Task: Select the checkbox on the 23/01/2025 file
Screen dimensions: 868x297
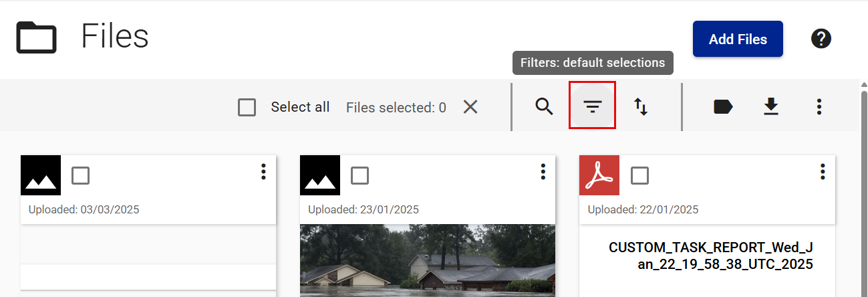Action: (359, 175)
